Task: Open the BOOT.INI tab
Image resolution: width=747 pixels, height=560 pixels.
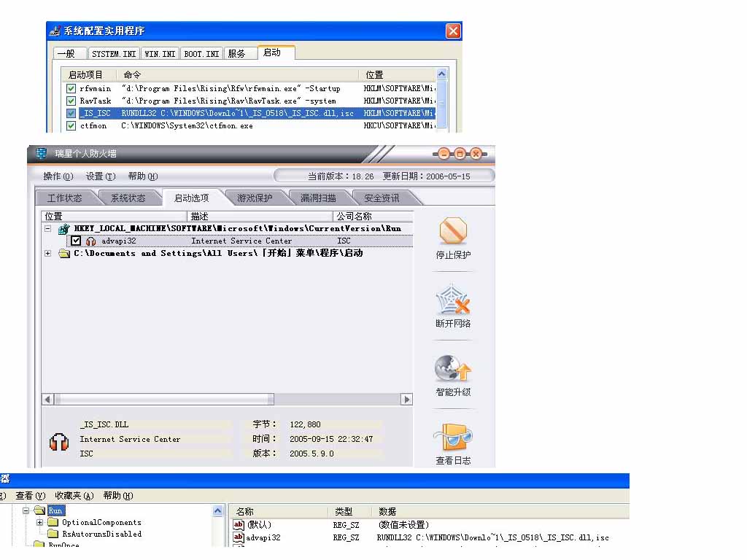Action: tap(201, 54)
